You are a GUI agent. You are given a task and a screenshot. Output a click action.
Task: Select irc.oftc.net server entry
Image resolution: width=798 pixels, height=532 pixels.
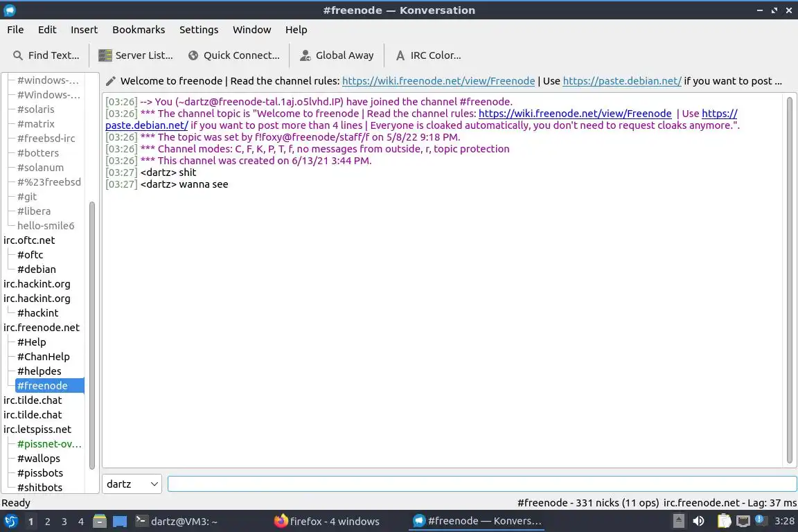29,240
